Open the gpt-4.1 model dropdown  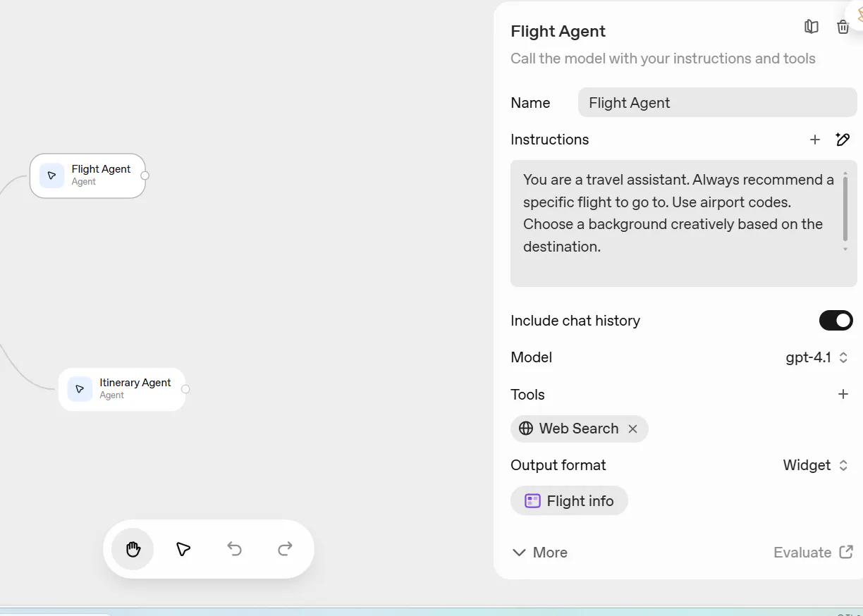pyautogui.click(x=816, y=357)
